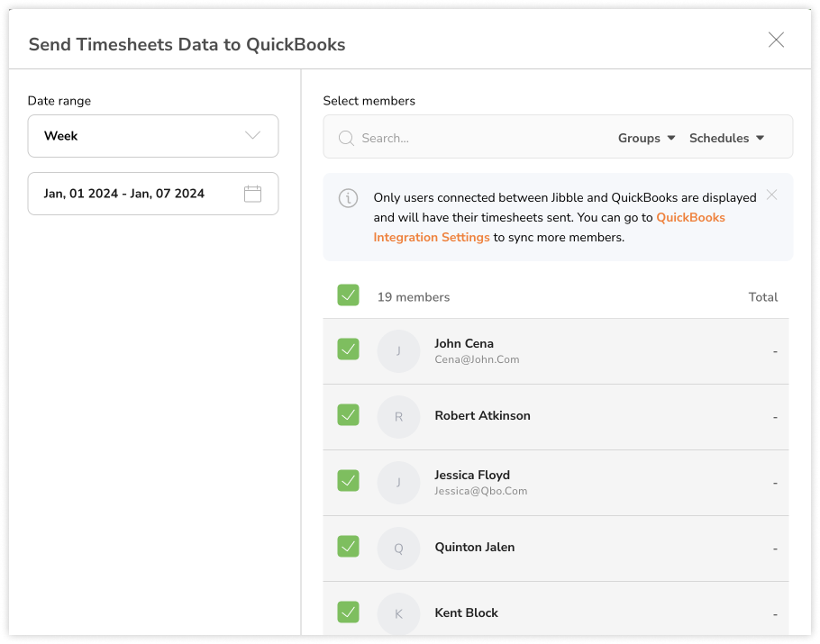Dismiss the QuickBooks info notice
The height and width of the screenshot is (644, 820).
[771, 195]
